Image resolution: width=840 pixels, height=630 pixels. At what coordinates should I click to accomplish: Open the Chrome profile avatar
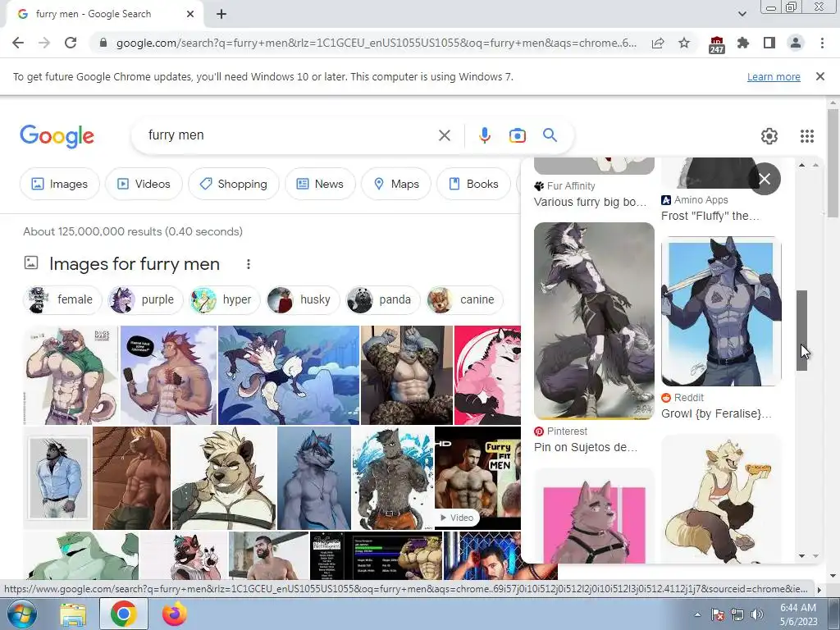pos(796,43)
